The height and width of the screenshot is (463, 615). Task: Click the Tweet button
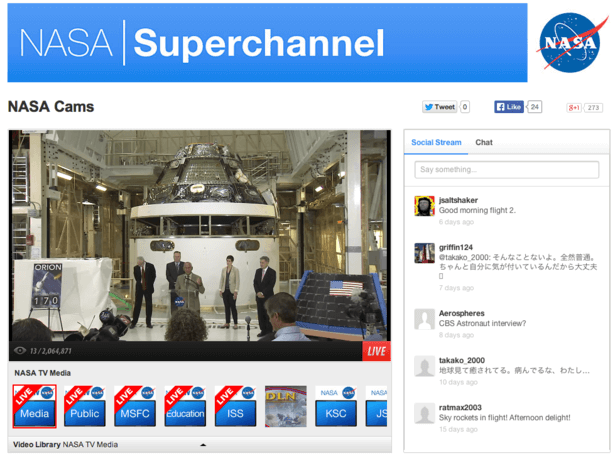(440, 107)
